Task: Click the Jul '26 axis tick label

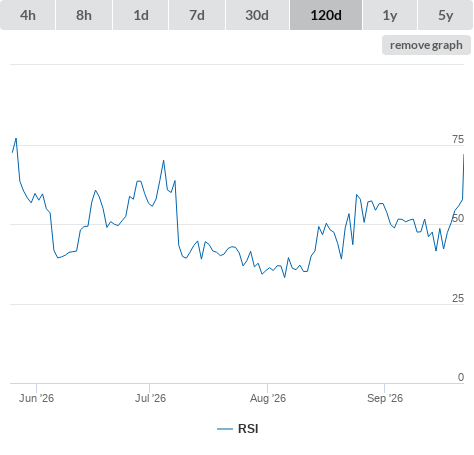Action: click(x=150, y=398)
